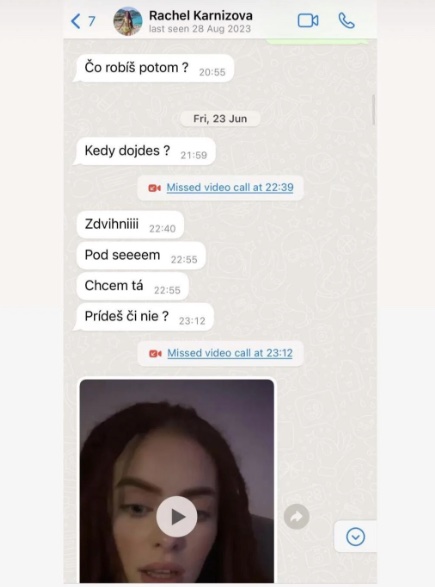Image resolution: width=435 pixels, height=587 pixels.
Task: Tap the red video icon at 22:39 call
Action: click(x=155, y=188)
